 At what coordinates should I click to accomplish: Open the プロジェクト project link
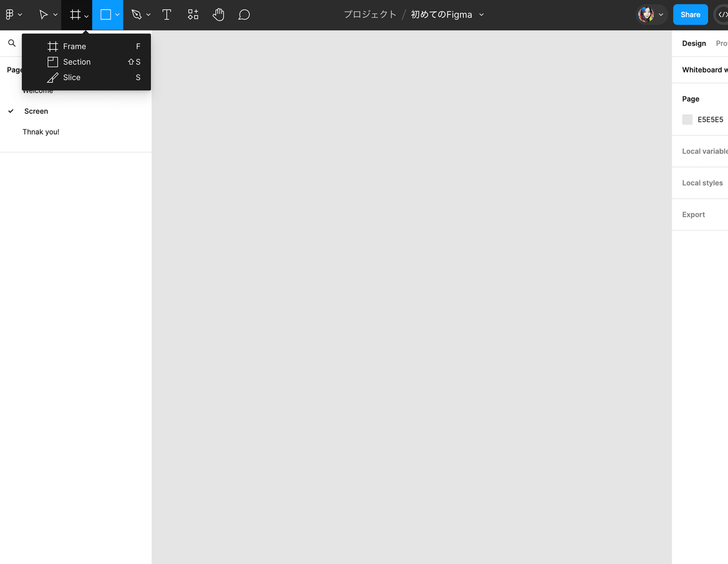click(x=370, y=15)
